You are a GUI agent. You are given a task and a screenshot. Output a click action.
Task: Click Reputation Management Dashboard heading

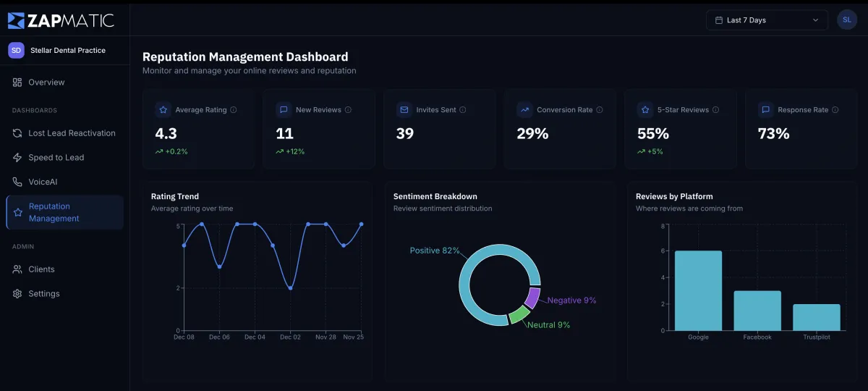tap(245, 56)
